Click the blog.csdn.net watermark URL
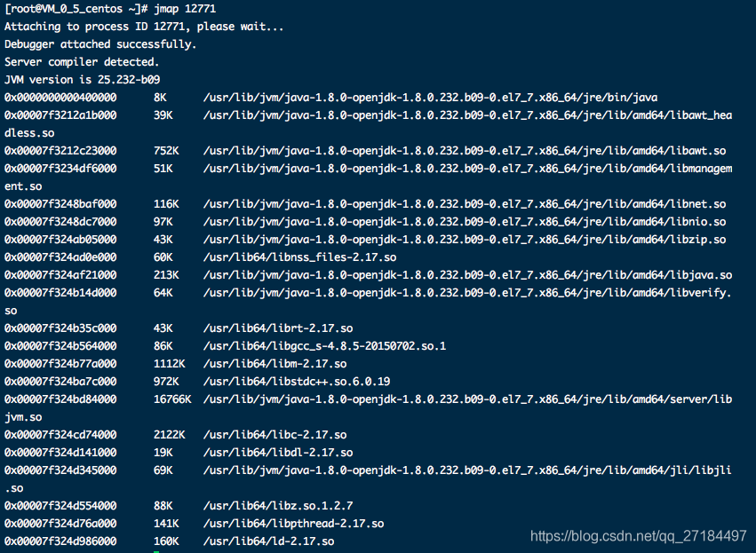 point(639,536)
